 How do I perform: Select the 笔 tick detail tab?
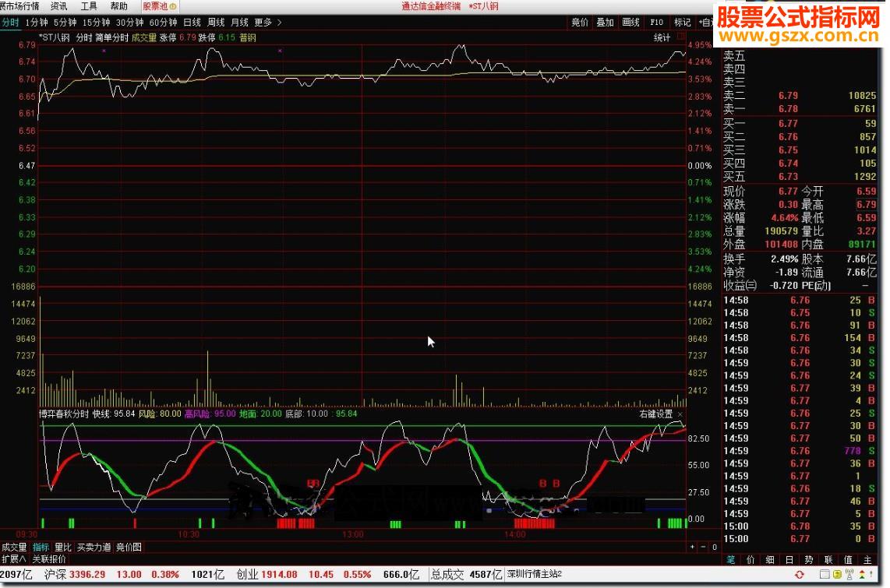pyautogui.click(x=730, y=560)
